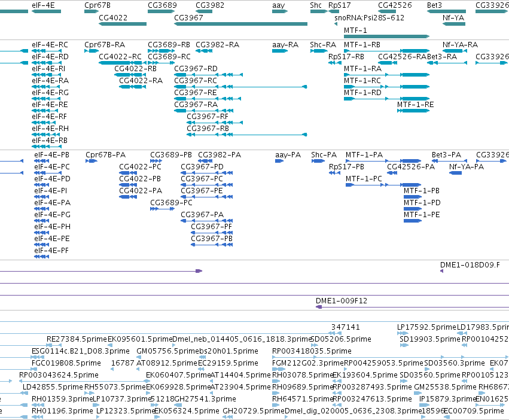Select the Cpr67B-RA transcript label

click(x=105, y=44)
